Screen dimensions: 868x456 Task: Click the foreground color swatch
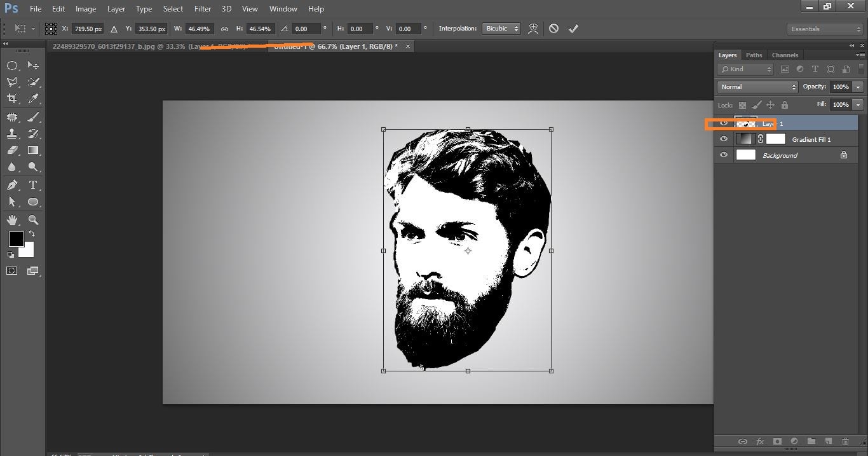tap(16, 240)
